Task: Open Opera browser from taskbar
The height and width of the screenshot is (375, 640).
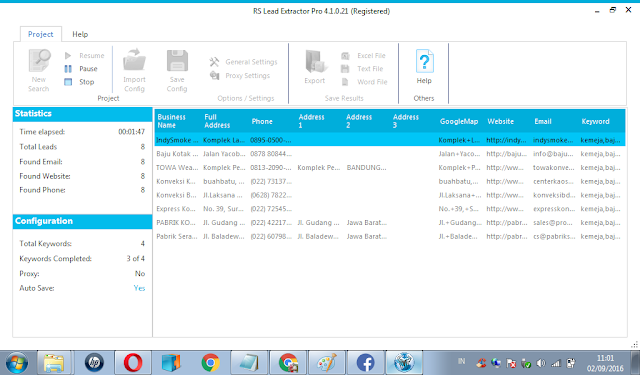Action: [x=133, y=362]
